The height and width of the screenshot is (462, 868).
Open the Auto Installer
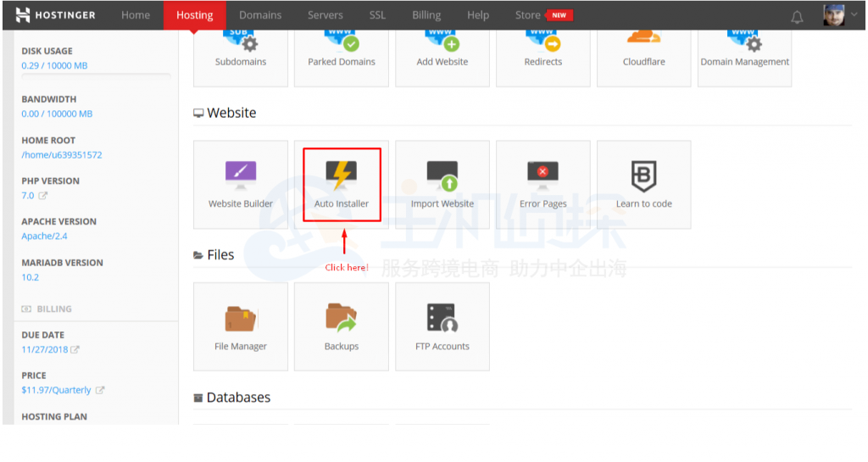tap(341, 184)
